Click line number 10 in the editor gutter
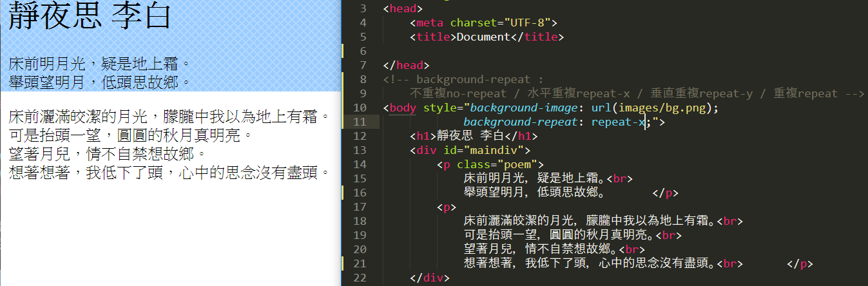Image resolution: width=868 pixels, height=286 pixels. [360, 108]
